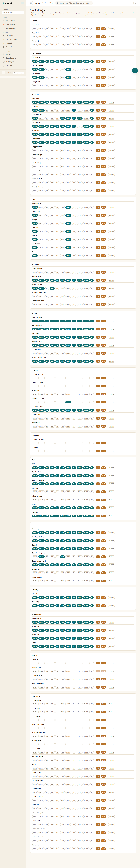Click the RFQ Engine icon in the sidebar

(x=4, y=62)
